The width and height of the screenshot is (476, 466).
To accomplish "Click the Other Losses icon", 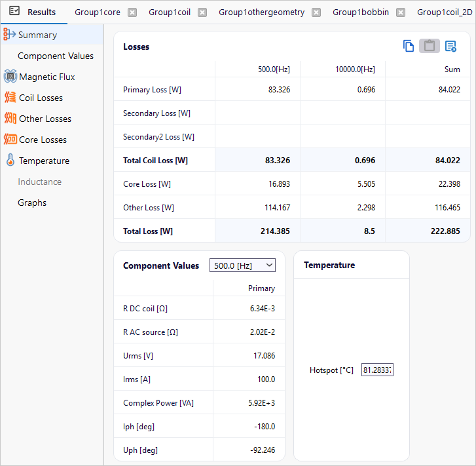I will click(x=10, y=118).
